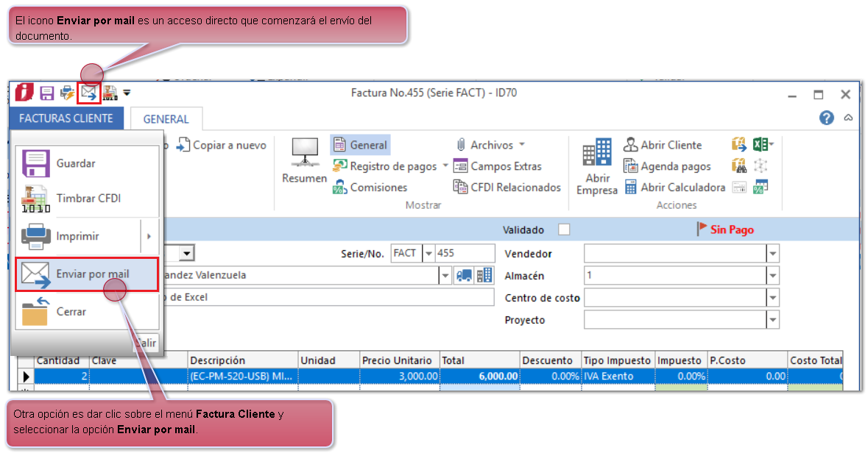Click the Enviar por mail envelope icon in title bar
Screen dimensions: 868x456
coord(88,93)
